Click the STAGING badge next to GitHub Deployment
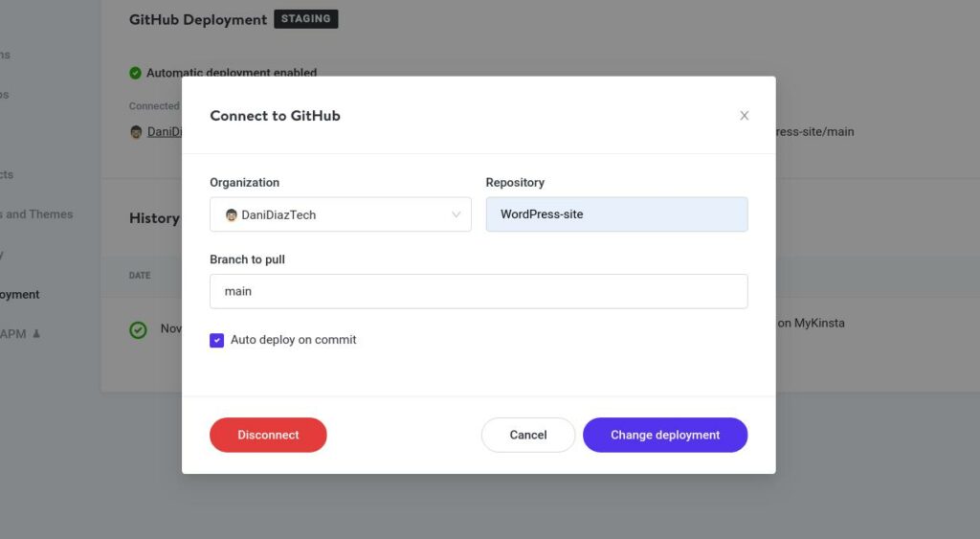980x539 pixels. click(x=305, y=19)
